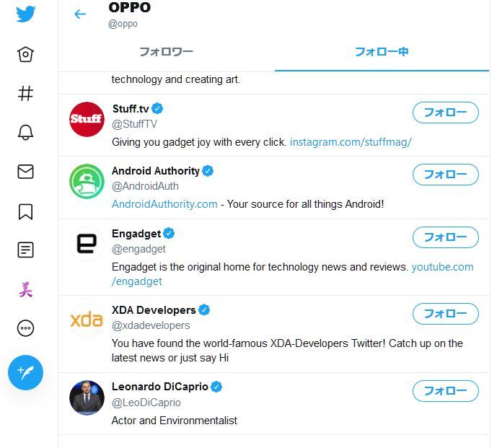Screen dimensions: 497x448
Task: Open Lists from the sidebar
Action: click(26, 250)
